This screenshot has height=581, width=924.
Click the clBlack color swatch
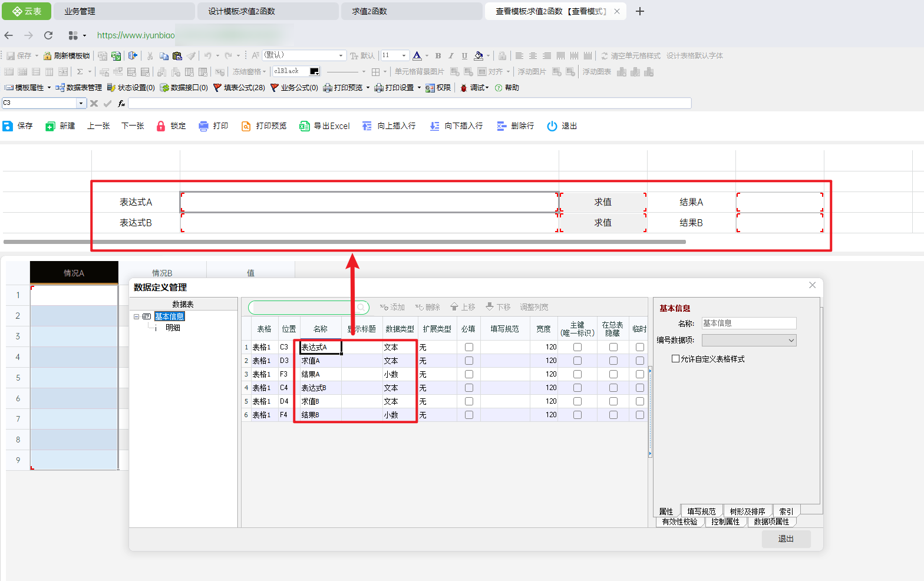point(314,71)
